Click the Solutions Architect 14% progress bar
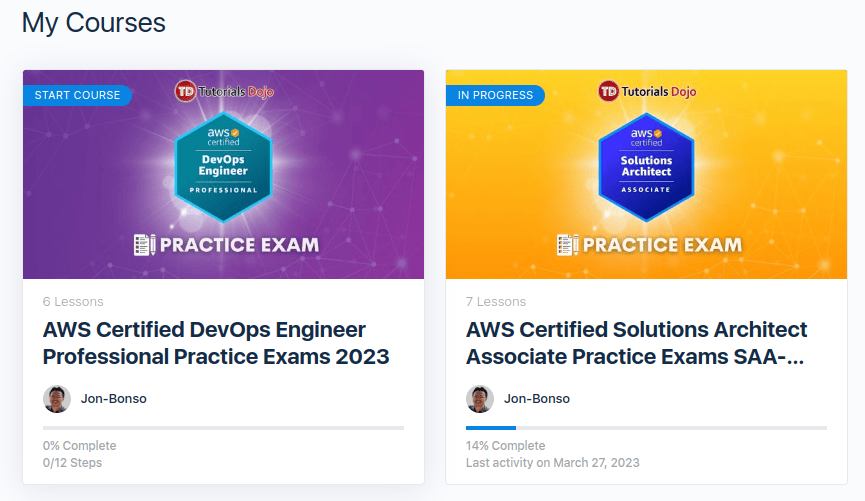865x501 pixels. click(646, 428)
